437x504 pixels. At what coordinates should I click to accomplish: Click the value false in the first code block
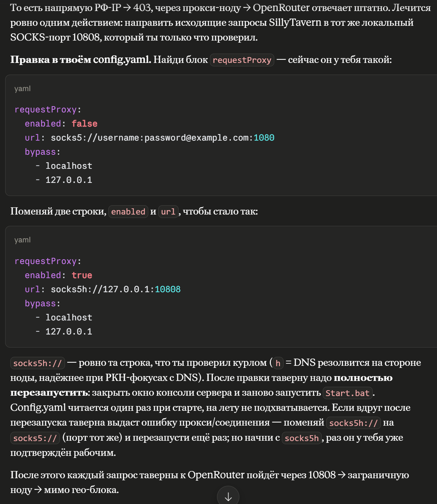[x=84, y=124]
